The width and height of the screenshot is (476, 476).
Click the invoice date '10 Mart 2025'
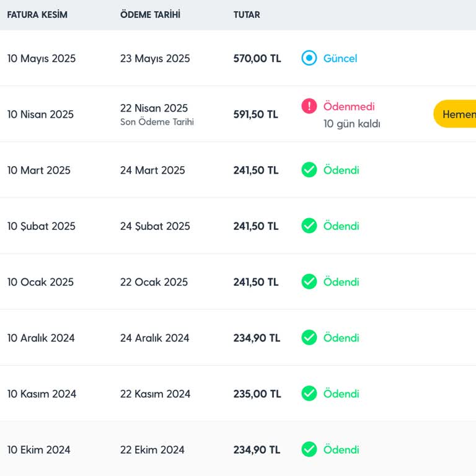[x=39, y=170]
